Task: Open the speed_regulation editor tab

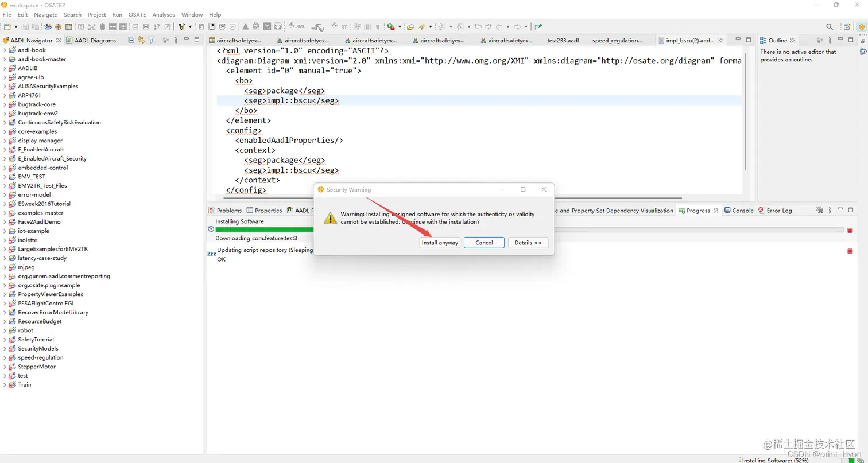Action: (617, 40)
